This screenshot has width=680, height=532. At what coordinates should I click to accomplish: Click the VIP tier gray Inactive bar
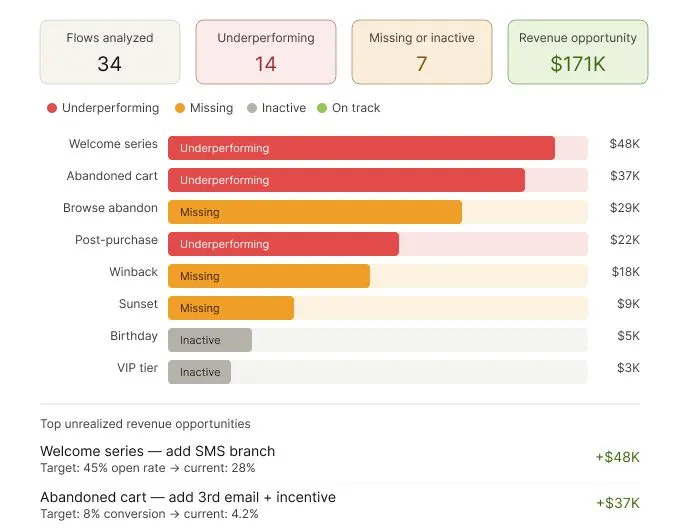199,372
